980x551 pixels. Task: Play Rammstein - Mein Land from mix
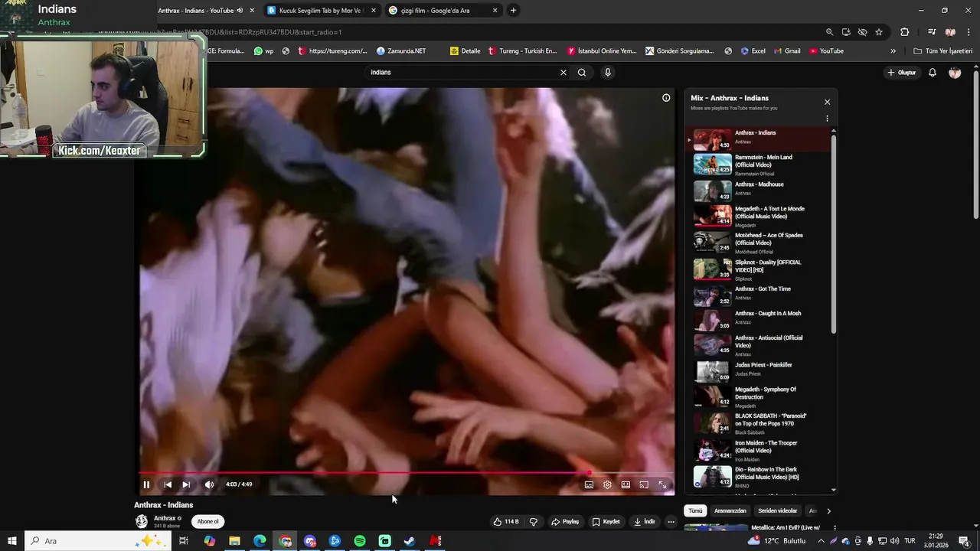(758, 165)
